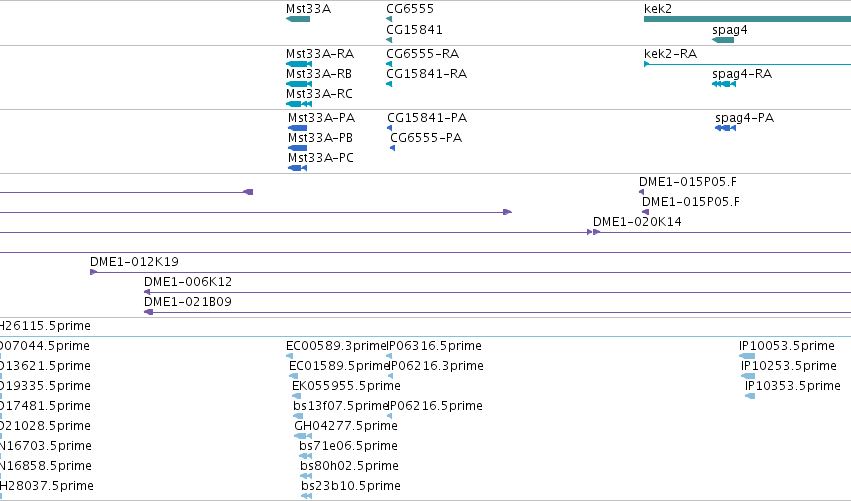Select the DME1-021B09 clone
The image size is (851, 501).
pos(497,312)
